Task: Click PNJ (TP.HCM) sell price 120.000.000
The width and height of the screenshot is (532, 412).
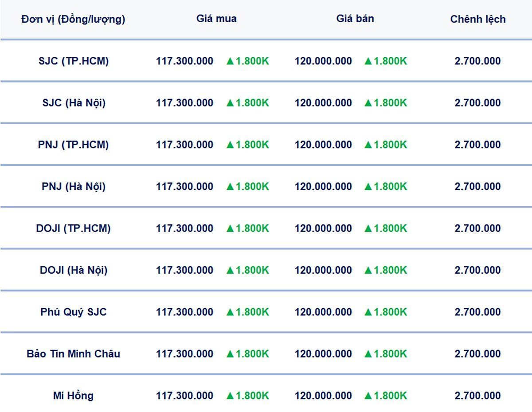Action: pyautogui.click(x=323, y=145)
